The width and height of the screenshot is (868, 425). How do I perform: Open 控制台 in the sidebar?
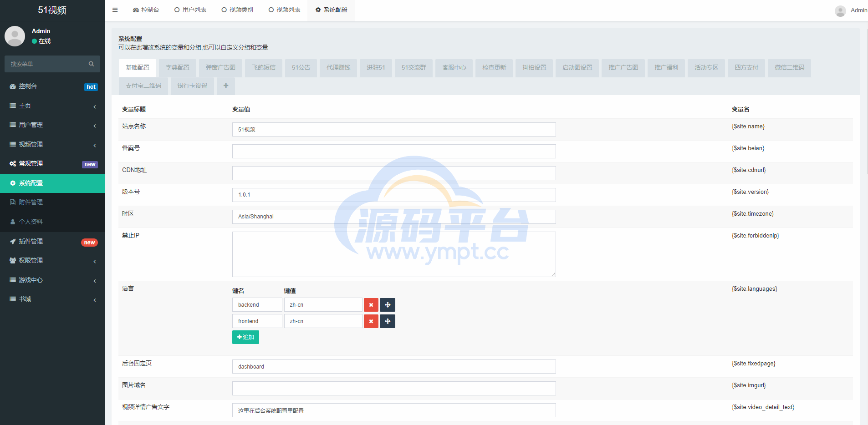pos(52,86)
